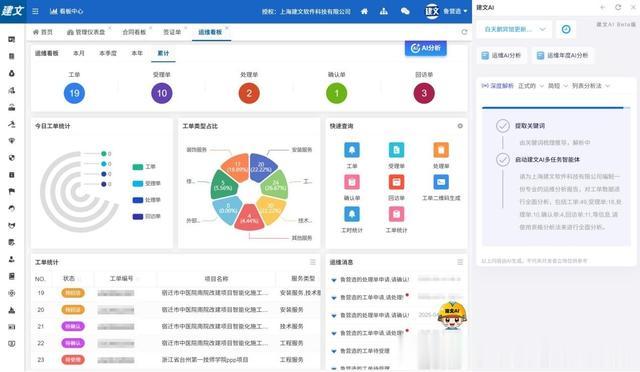Image resolution: width=640 pixels, height=372 pixels.
Task: Click the 建文 user avatar in header
Action: [x=432, y=11]
